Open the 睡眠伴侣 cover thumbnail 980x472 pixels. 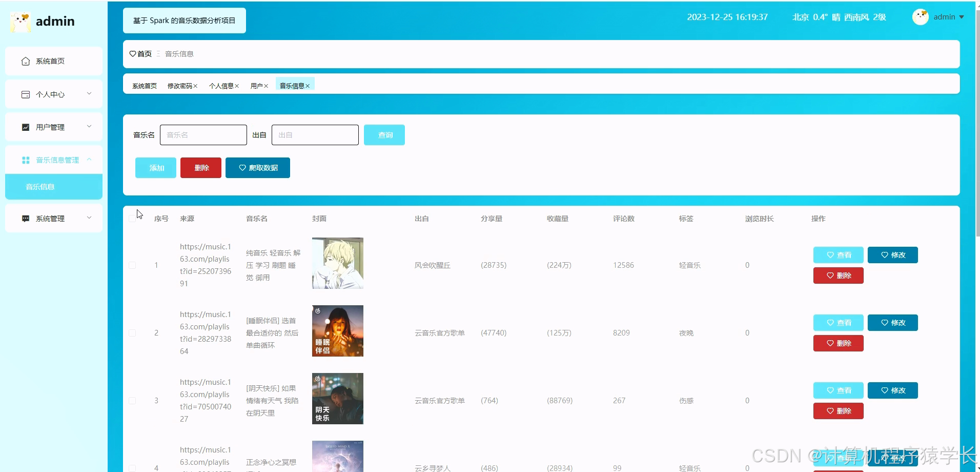[x=338, y=331]
